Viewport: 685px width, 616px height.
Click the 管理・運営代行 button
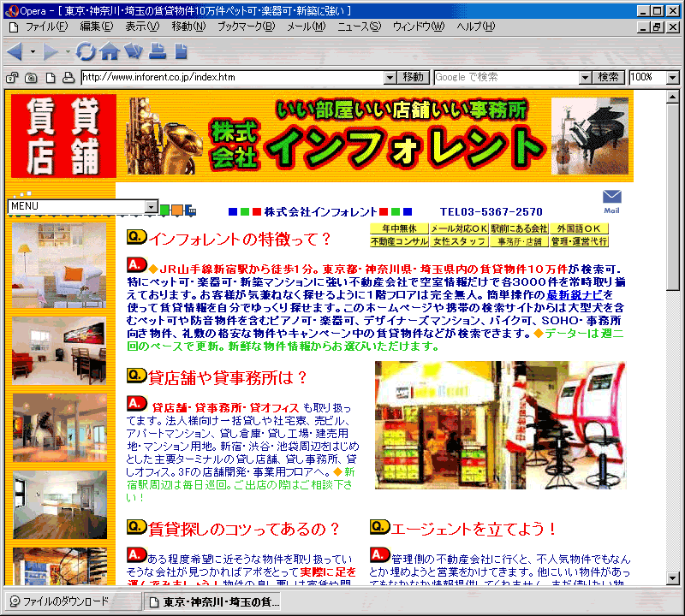(579, 241)
